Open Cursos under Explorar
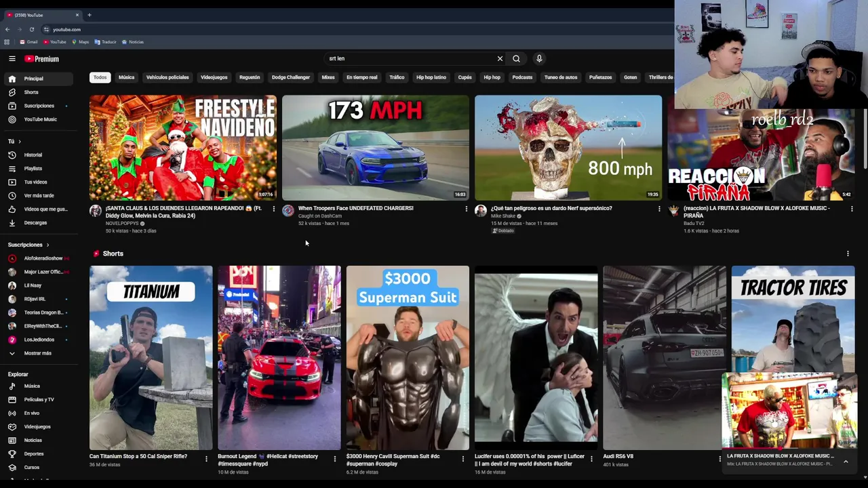The height and width of the screenshot is (488, 868). (x=38, y=467)
